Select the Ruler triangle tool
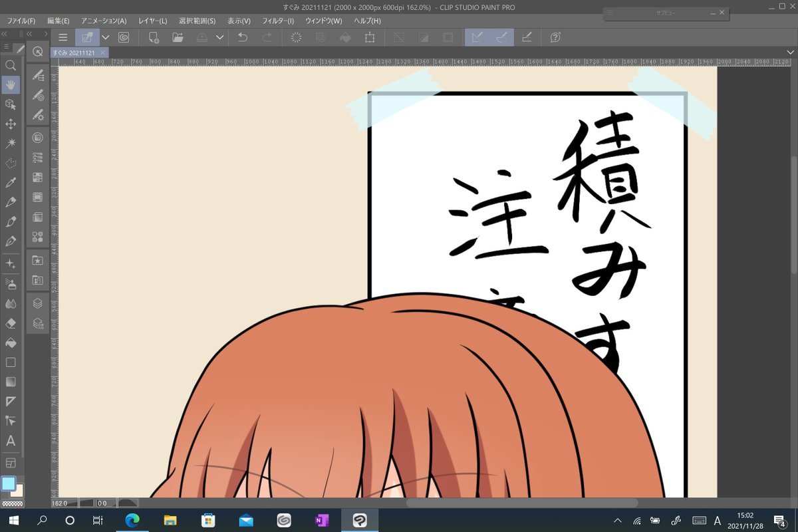 pos(11,401)
